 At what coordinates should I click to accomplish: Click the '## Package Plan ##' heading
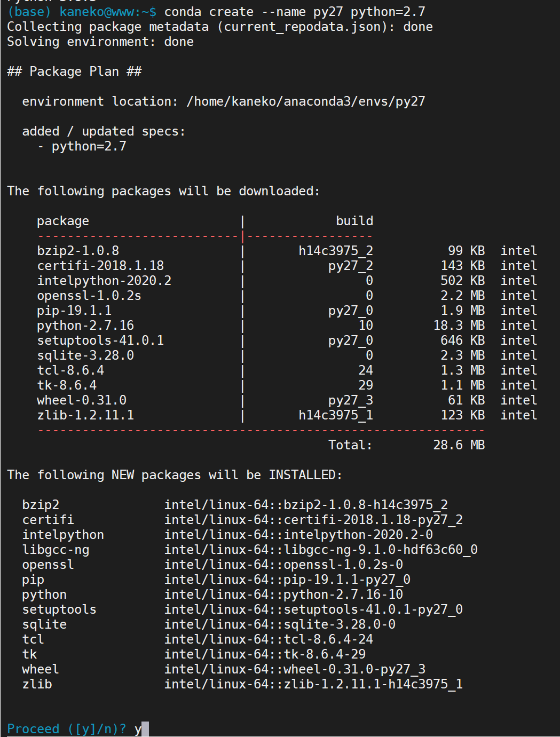(x=74, y=71)
